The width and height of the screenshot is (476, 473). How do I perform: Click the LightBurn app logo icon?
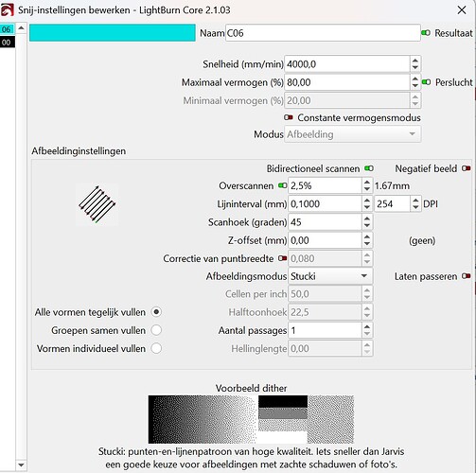tap(7, 9)
